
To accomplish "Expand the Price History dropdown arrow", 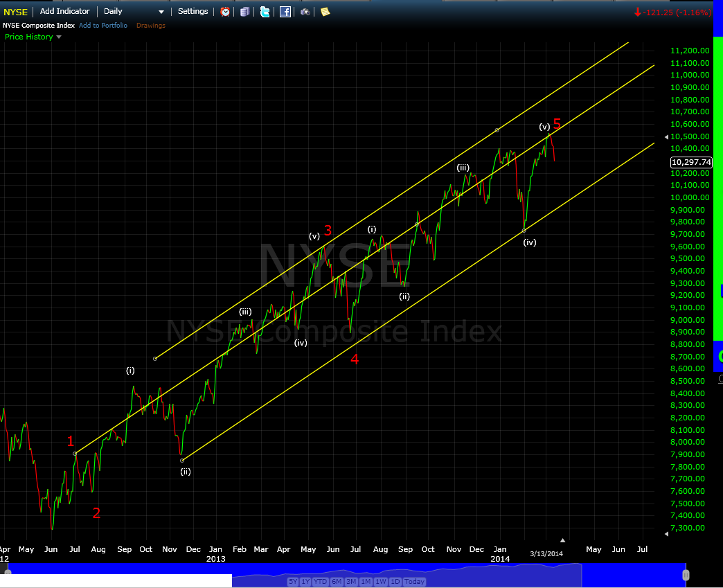I will (59, 37).
